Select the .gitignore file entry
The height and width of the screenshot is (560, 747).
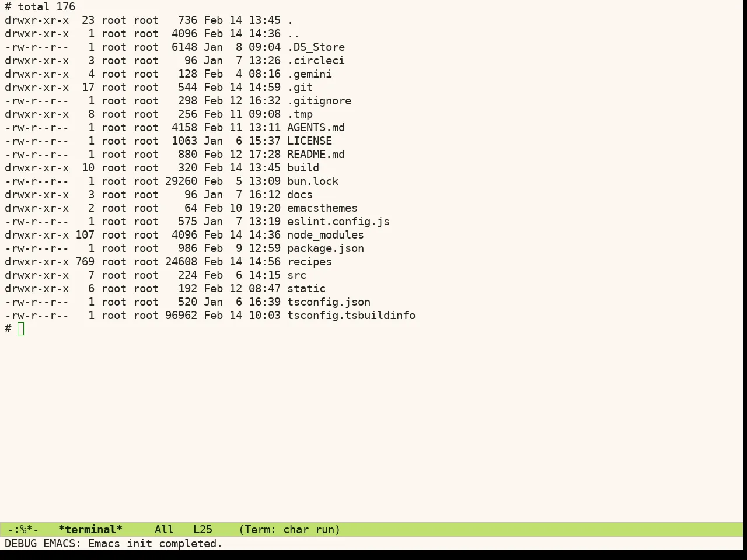319,101
